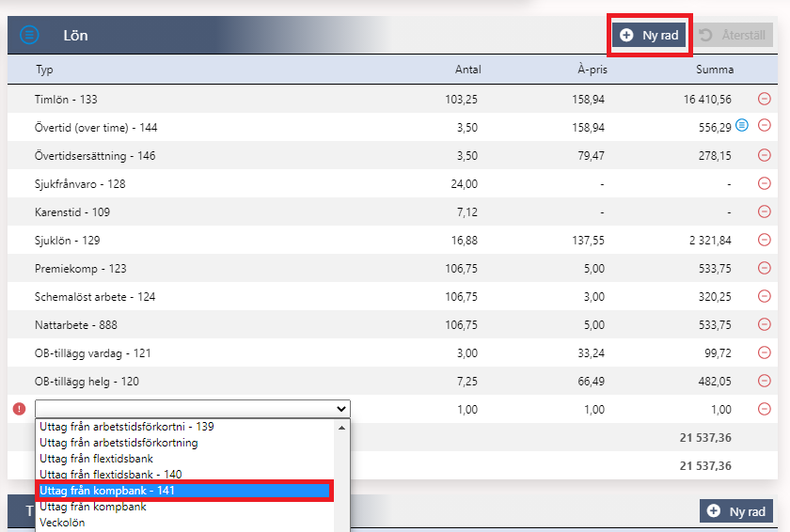Viewport: 790px width, 532px height.
Task: Click the Antal column header
Action: (468, 70)
